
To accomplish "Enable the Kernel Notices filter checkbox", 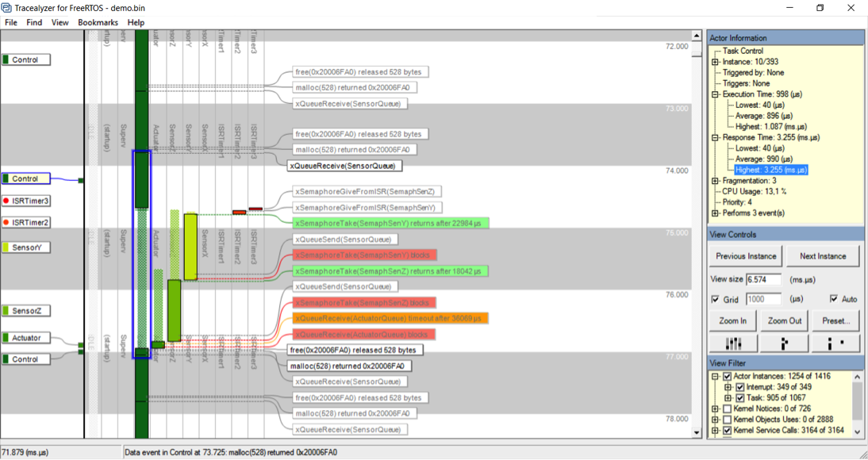I will point(728,408).
